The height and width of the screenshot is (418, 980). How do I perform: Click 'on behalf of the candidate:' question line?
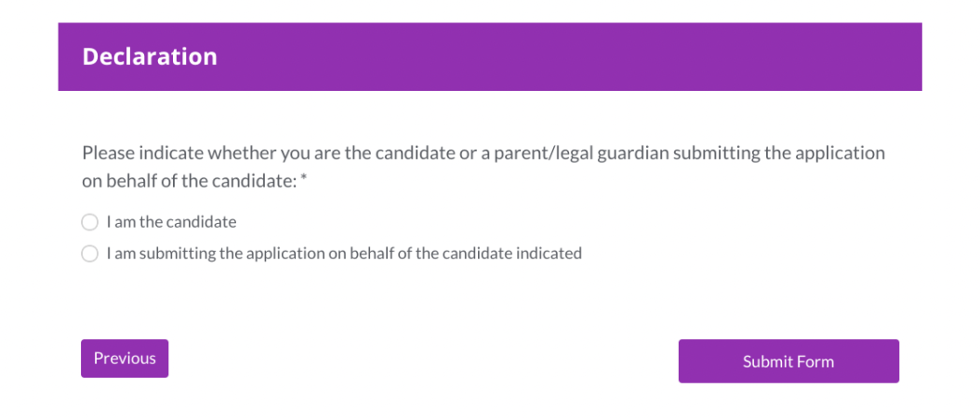click(190, 181)
